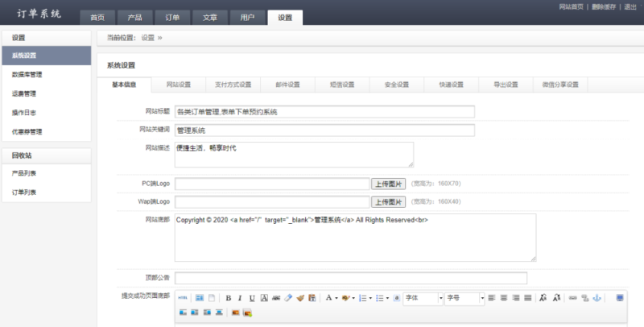Screen dimensions: 644x327
Task: Switch to 短信设置 tab
Action: pos(342,85)
